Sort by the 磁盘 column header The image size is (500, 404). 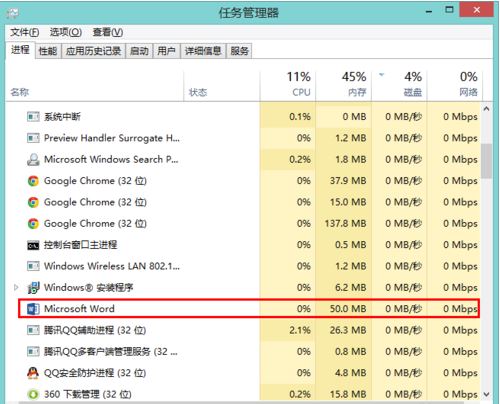(x=399, y=86)
